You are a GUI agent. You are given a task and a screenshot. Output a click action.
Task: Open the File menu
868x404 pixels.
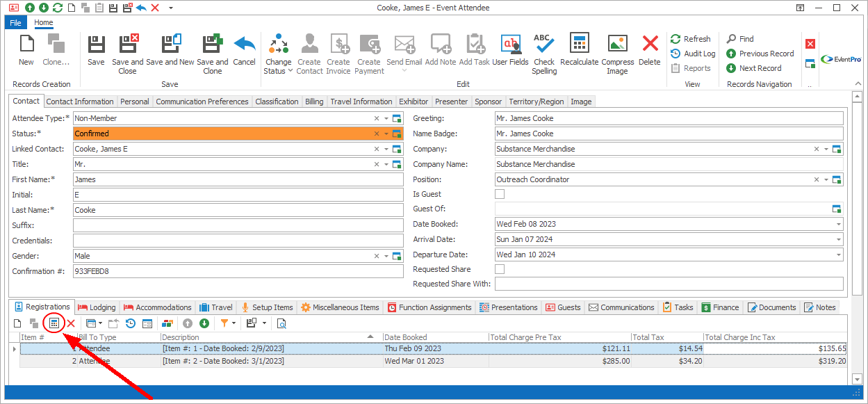(15, 22)
